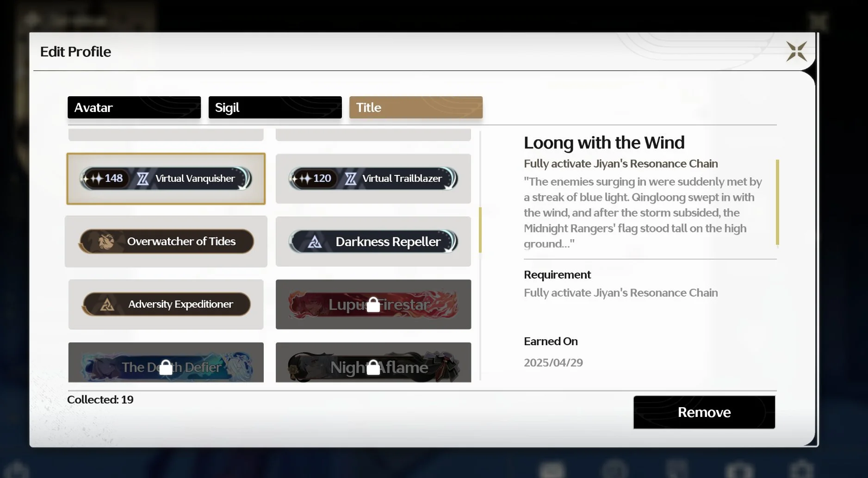Click the lock icon on Night Aflame
This screenshot has width=868, height=478.
point(373,367)
